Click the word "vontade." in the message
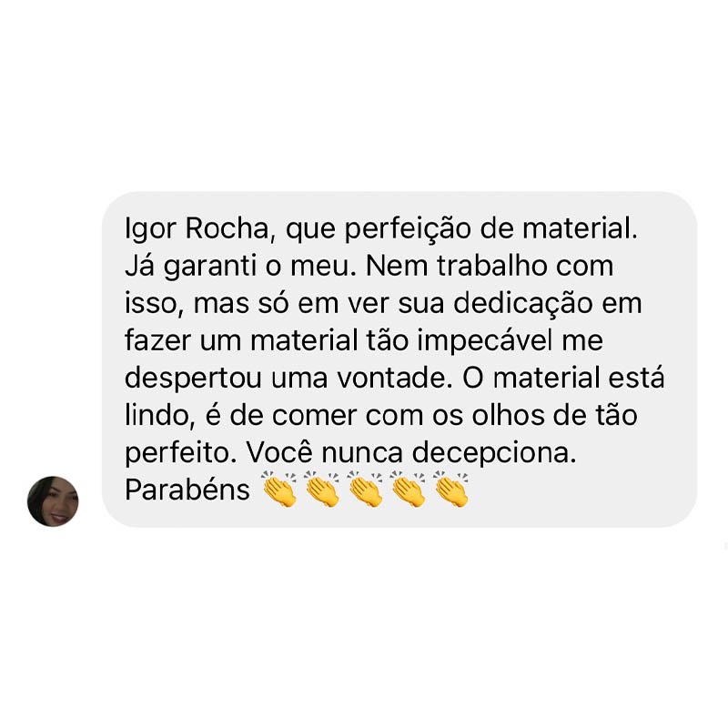 click(395, 378)
